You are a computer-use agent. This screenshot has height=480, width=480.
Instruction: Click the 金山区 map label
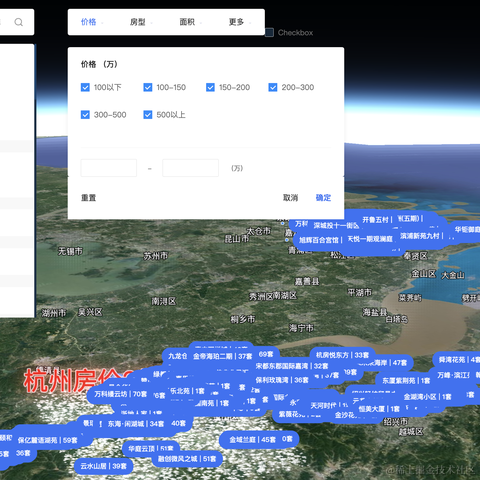point(423,274)
